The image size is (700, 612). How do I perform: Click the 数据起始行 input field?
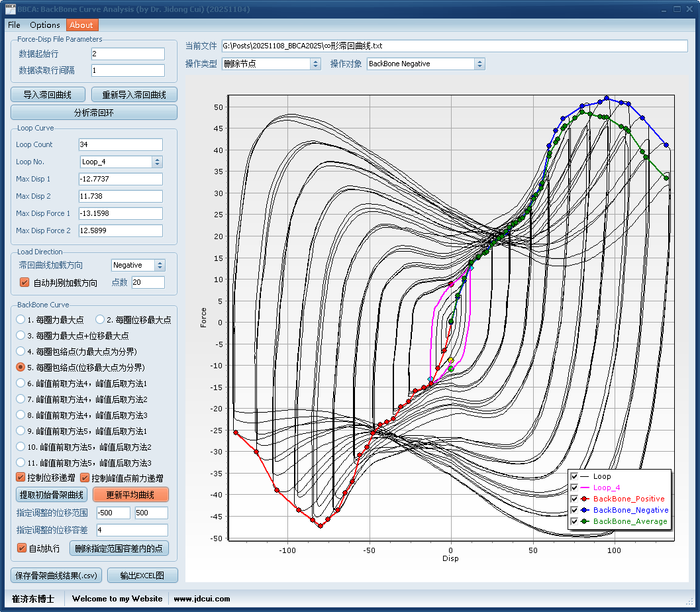(127, 54)
